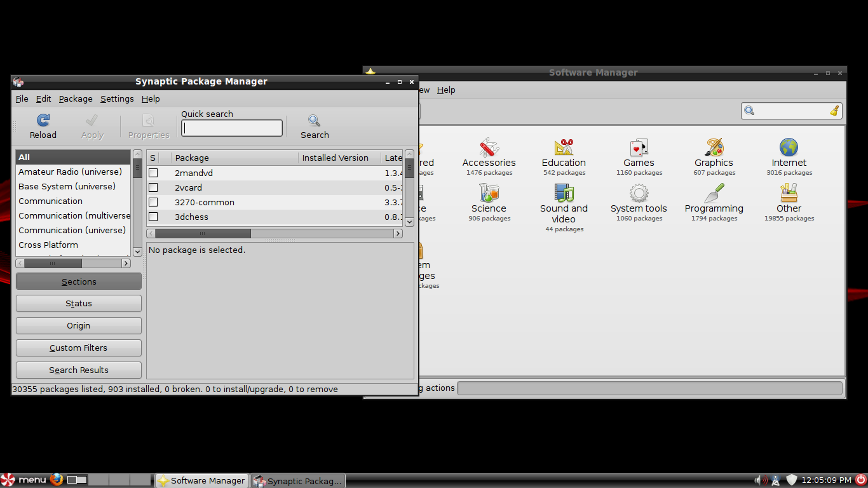
Task: Click the broom clear icon in Software Manager search
Action: (x=835, y=111)
